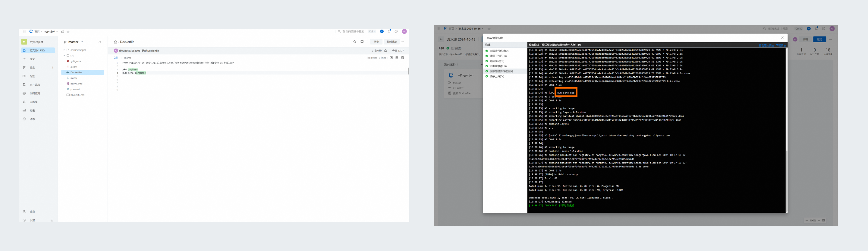
Task: Open AL user avatar in code window
Action: [x=404, y=31]
